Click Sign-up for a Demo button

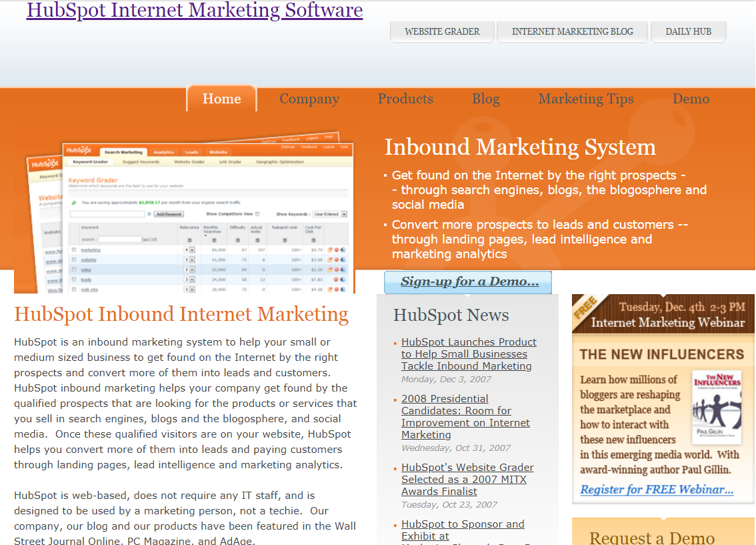pyautogui.click(x=468, y=282)
